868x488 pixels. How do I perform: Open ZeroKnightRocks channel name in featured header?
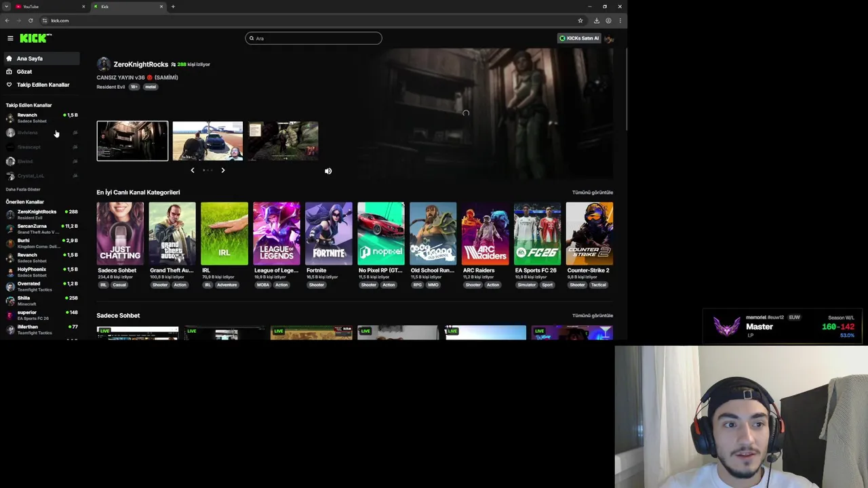140,64
